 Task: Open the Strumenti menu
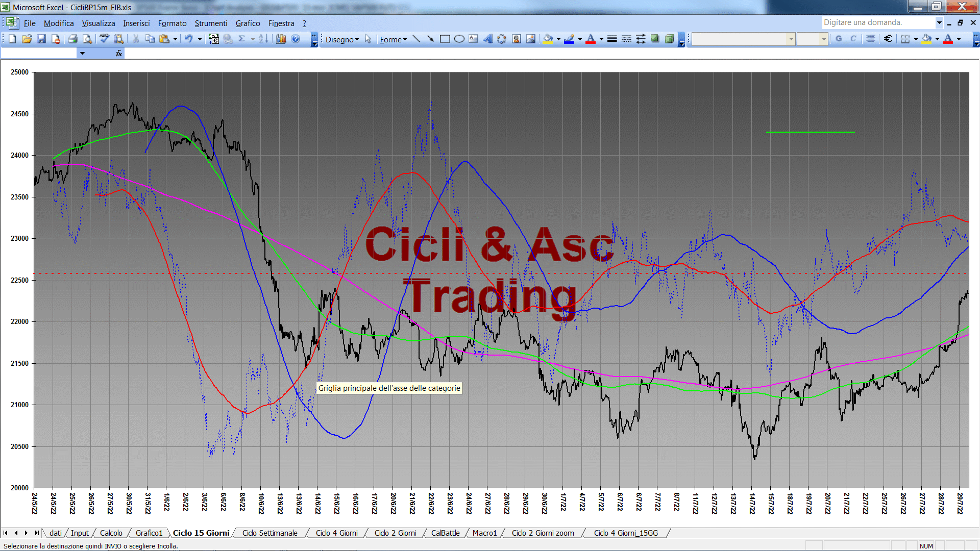[x=211, y=23]
